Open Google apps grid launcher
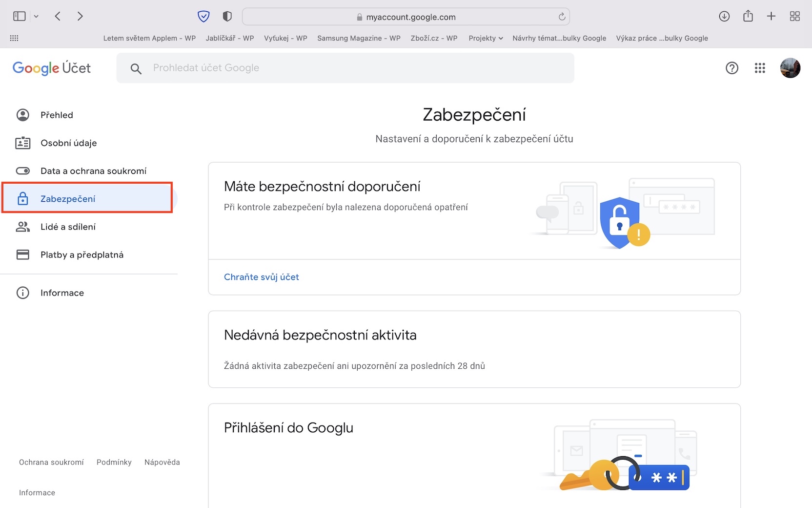The image size is (812, 508). click(760, 68)
